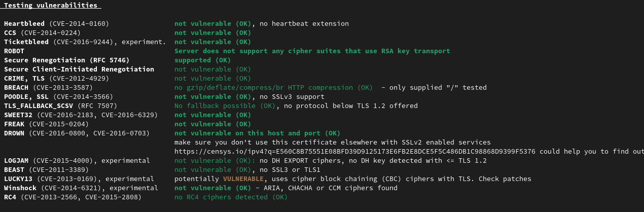Screen dimensions: 644x212
Task: Click the Heartbleed (CVE-2014-0160) label
Action: click(56, 24)
